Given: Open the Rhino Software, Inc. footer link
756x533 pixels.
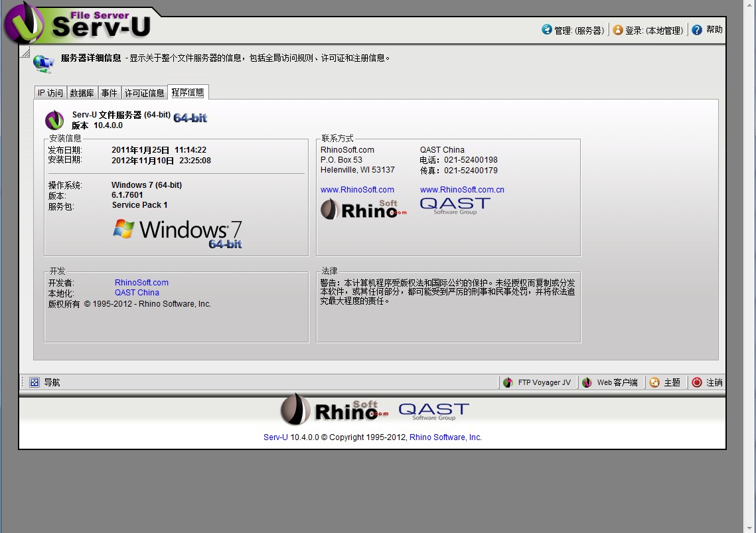Looking at the screenshot, I should (x=445, y=437).
